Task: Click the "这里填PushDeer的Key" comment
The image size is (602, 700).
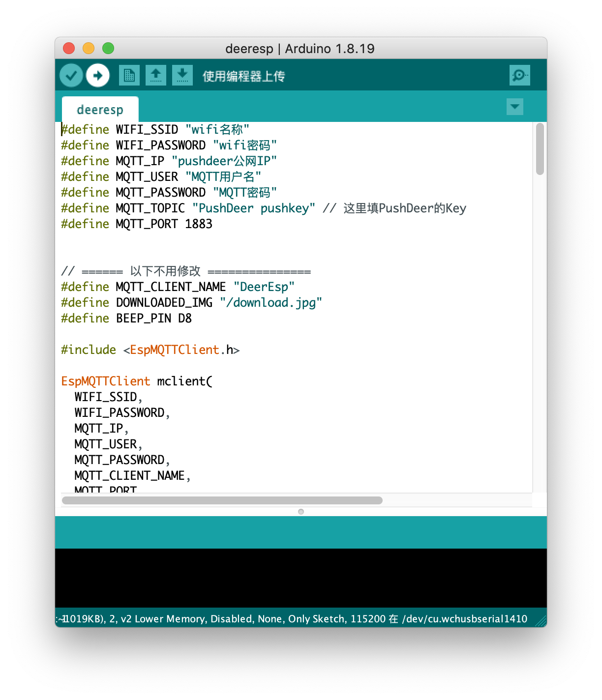Action: tap(394, 208)
